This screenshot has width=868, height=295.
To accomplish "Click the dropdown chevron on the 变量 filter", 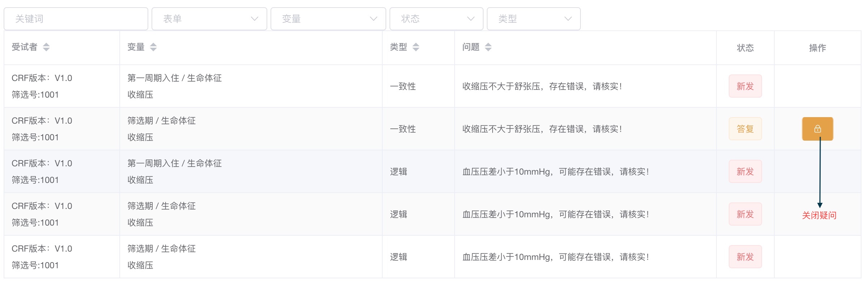I will coord(374,18).
